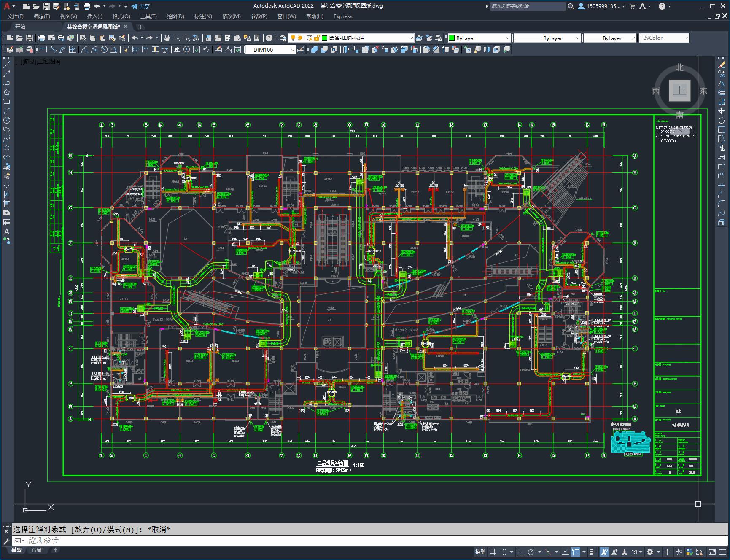Select the Line tool in left toolbar
This screenshot has width=730, height=560.
pos(6,65)
